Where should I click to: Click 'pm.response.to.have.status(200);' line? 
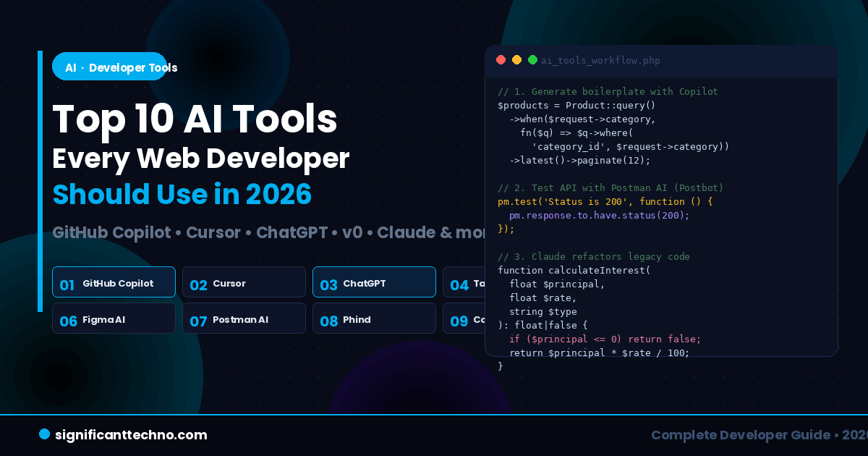(x=599, y=216)
